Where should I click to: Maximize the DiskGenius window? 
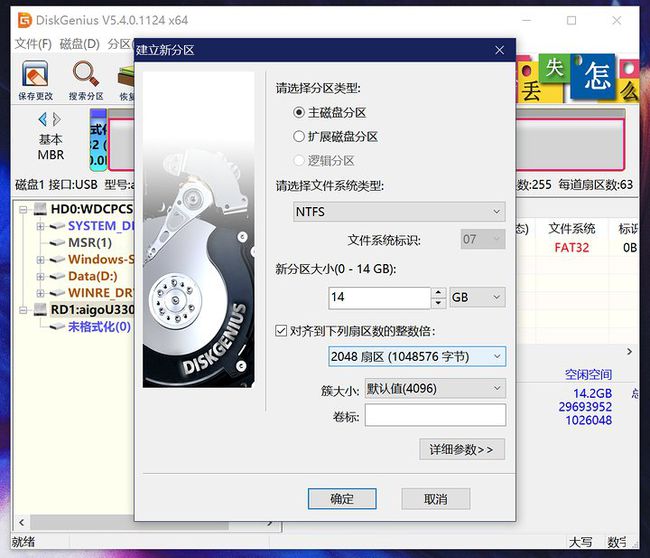tap(572, 20)
